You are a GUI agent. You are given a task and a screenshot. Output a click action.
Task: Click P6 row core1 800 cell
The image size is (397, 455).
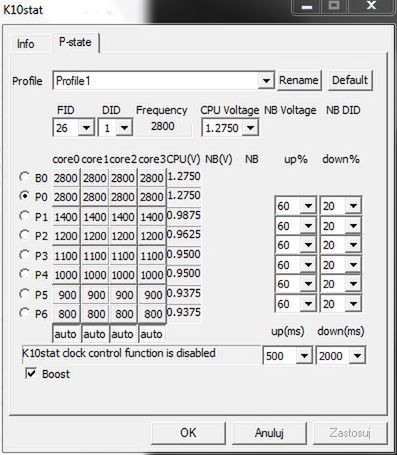click(95, 314)
